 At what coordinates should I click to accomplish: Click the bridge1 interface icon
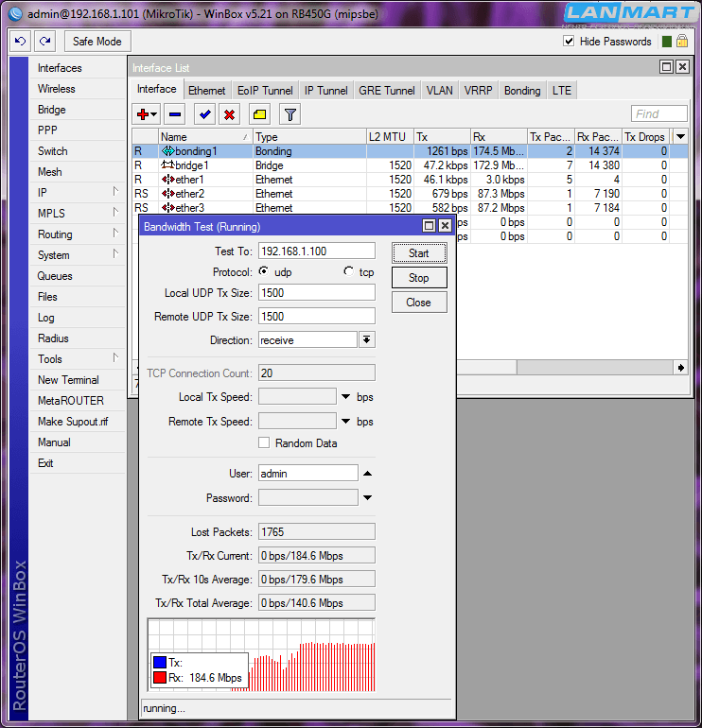(167, 165)
